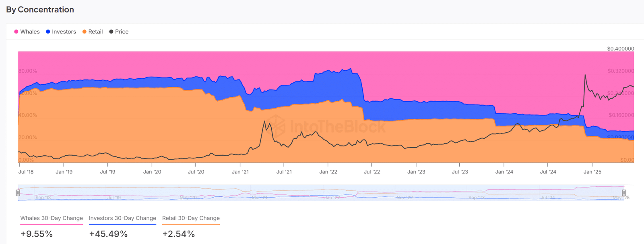Viewport: 644px width, 244px height.
Task: Hide the Retail legend series
Action: click(x=93, y=31)
